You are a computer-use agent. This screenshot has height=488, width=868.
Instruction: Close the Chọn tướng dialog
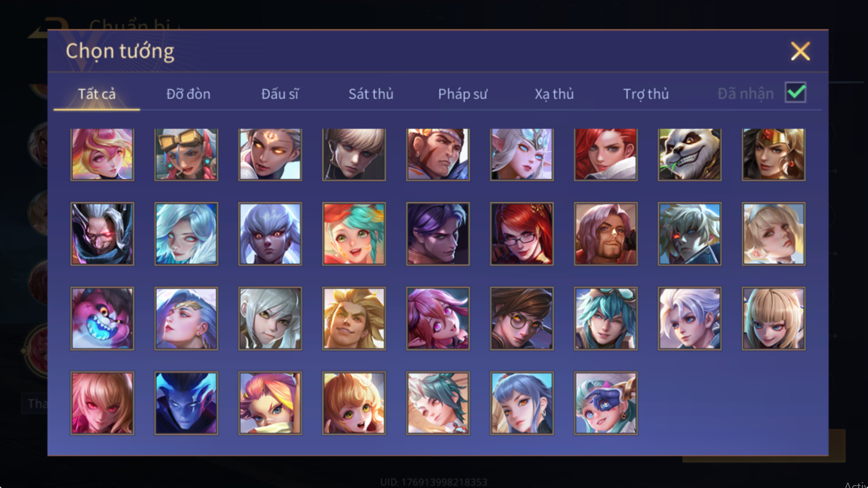coord(800,51)
